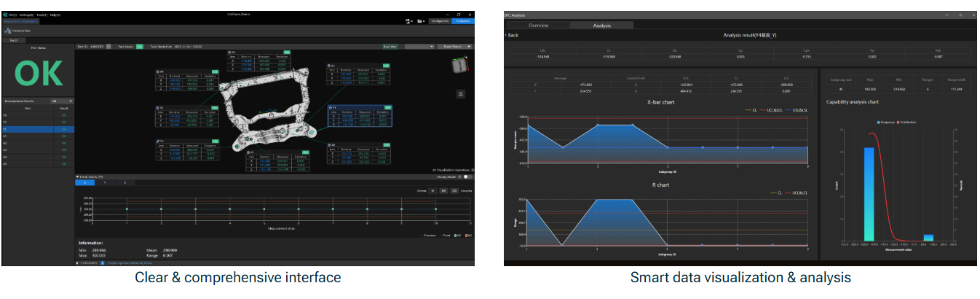Click the 3D view orientation cube
The width and height of the screenshot is (980, 299).
click(459, 66)
